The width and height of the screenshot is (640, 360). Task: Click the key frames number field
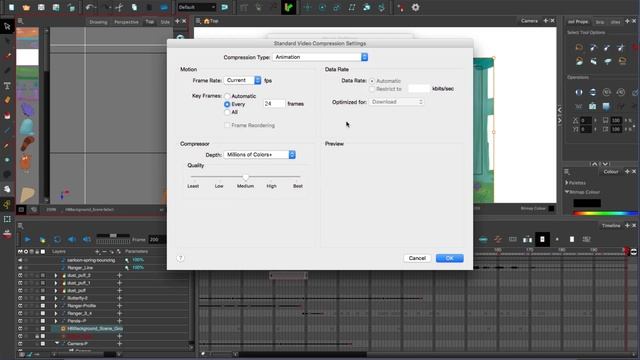click(x=274, y=104)
